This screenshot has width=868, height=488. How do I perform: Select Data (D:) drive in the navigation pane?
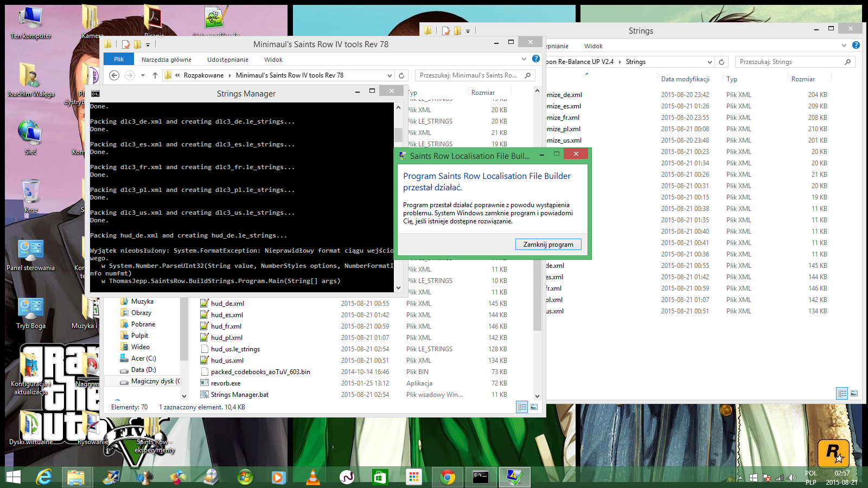click(143, 370)
